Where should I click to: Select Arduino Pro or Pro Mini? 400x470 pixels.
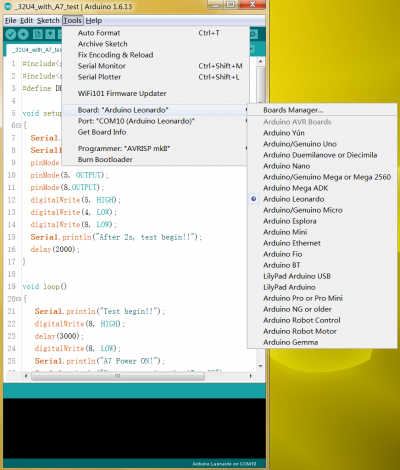click(x=322, y=298)
